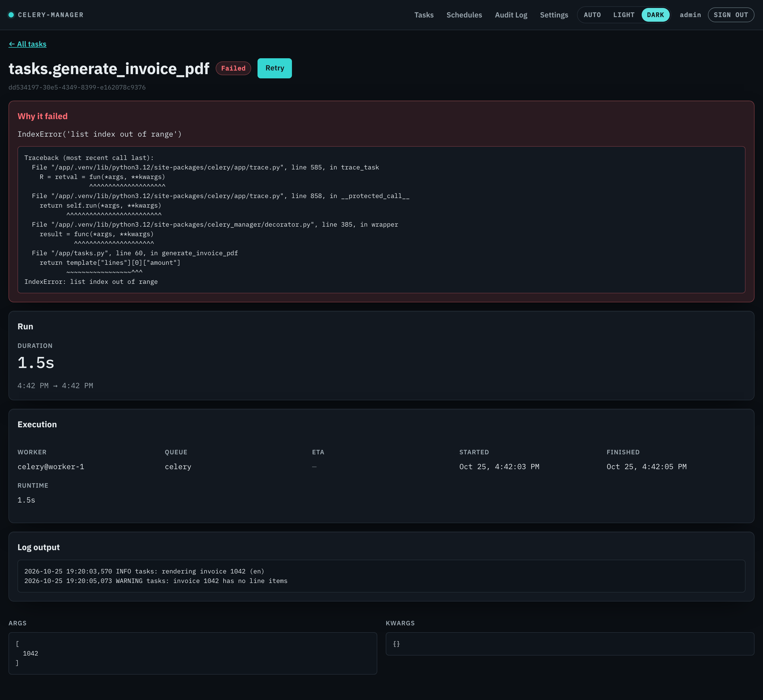
Task: Click the Log output heading
Action: (38, 547)
